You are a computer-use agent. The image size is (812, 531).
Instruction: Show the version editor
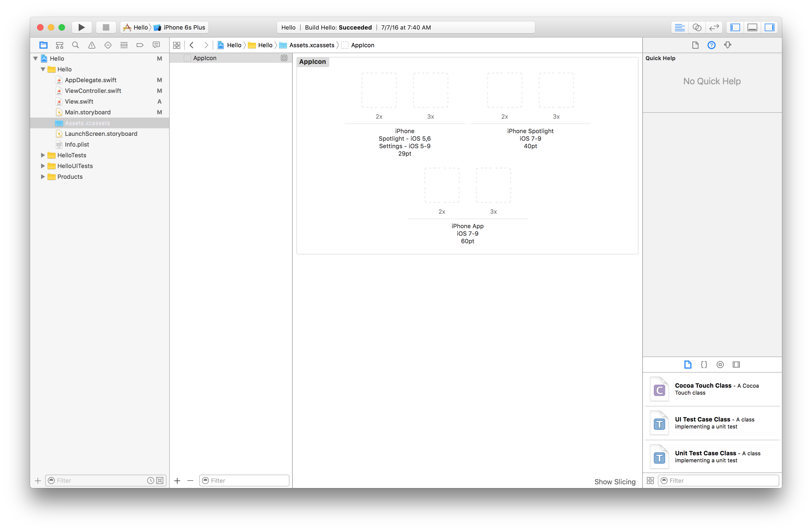714,27
